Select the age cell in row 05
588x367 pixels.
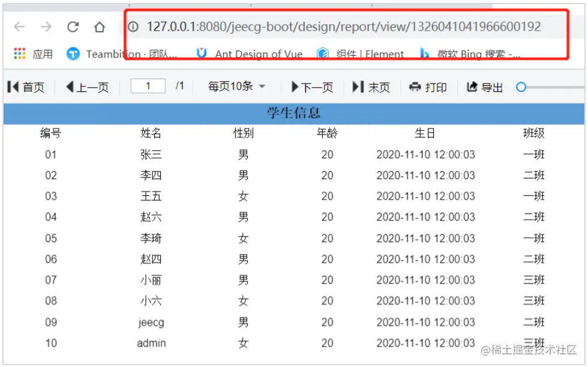327,238
